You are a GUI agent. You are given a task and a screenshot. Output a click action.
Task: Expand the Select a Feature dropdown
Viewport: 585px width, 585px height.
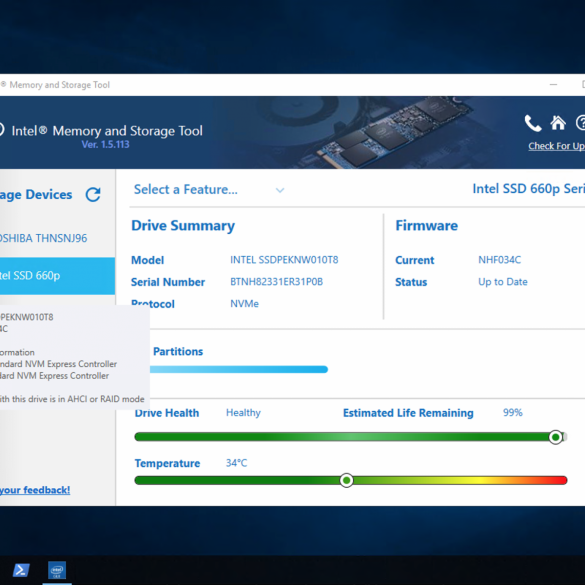tap(209, 190)
